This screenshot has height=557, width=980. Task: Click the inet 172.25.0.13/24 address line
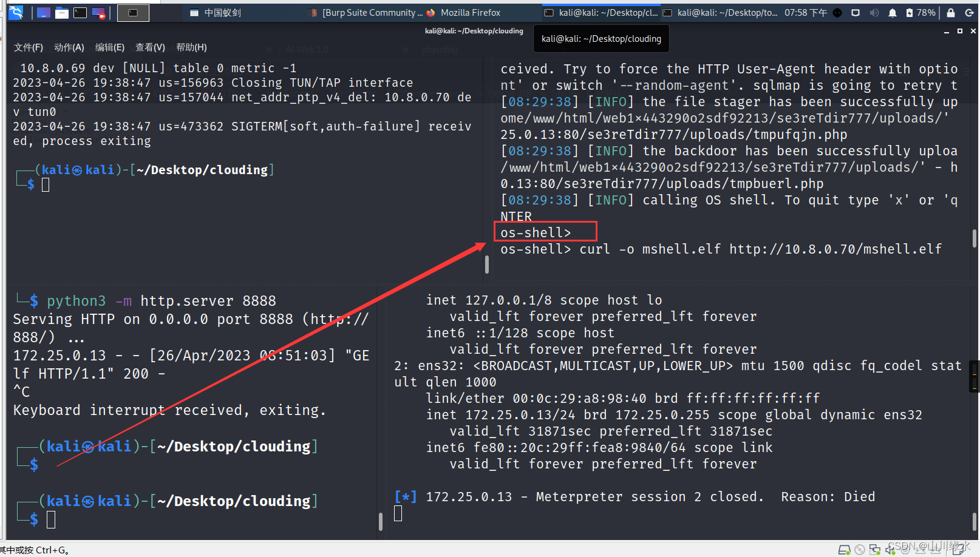pos(674,415)
